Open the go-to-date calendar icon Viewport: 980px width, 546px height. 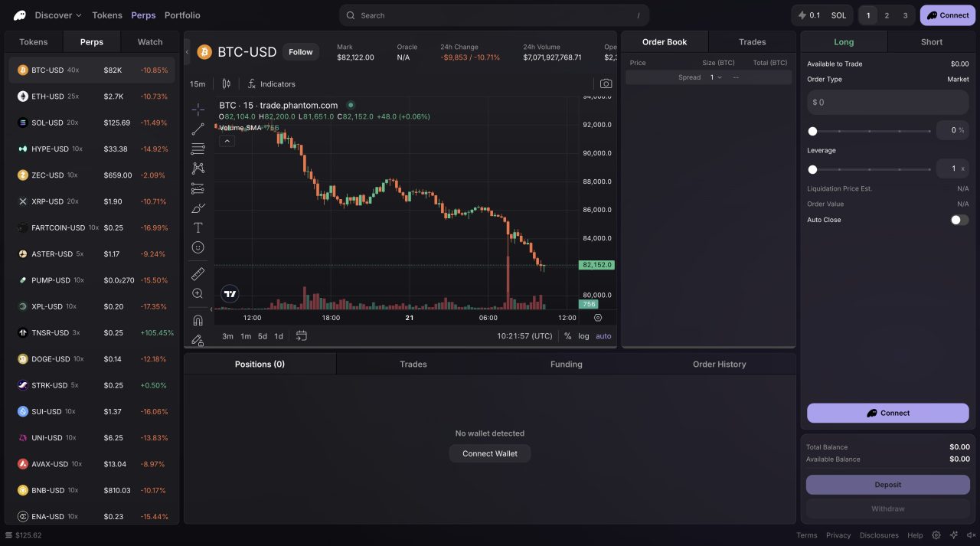tap(302, 335)
